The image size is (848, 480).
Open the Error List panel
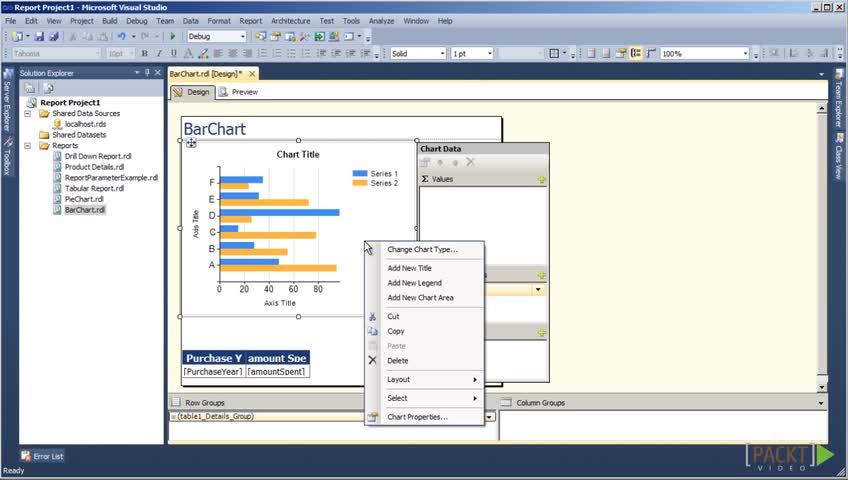42,456
